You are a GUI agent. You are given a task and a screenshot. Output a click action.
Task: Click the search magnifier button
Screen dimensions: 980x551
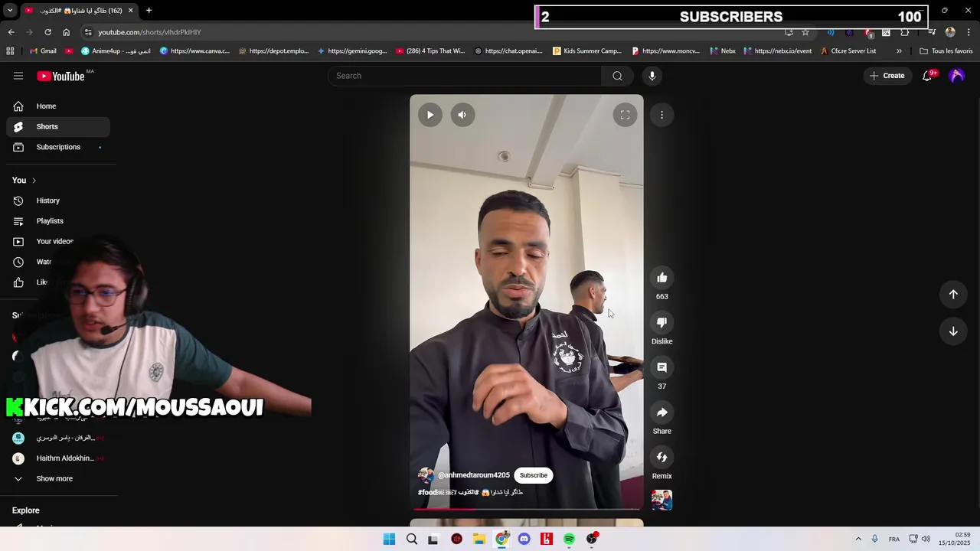pos(617,76)
